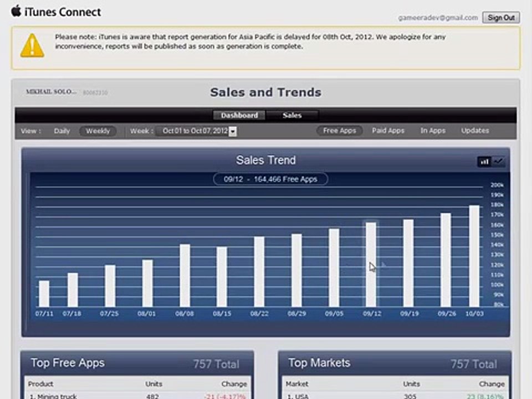Click the iTunes Connect title
Screen dimensions: 532x399
(63, 12)
